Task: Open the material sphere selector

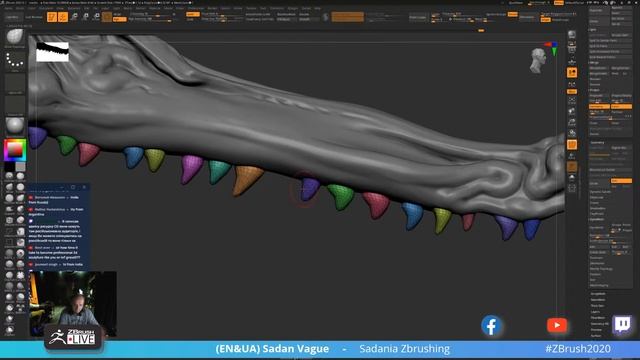Action: click(15, 126)
